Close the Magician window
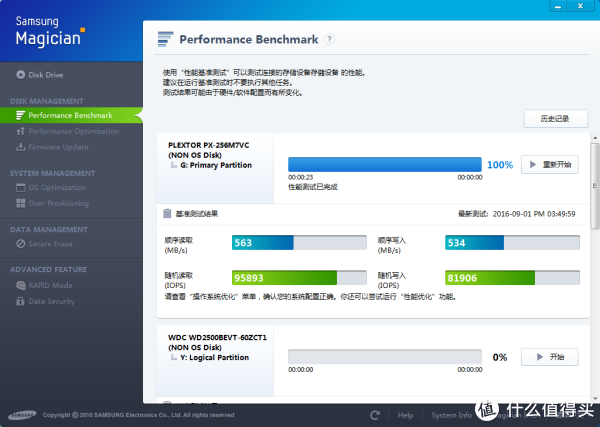The height and width of the screenshot is (427, 600). 580,6
